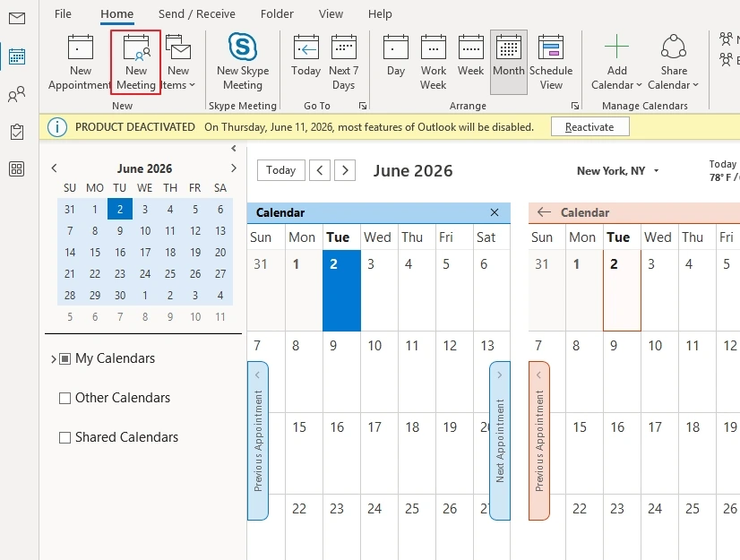The width and height of the screenshot is (740, 560).
Task: Switch to Calendar module in sidebar
Action: (x=17, y=56)
